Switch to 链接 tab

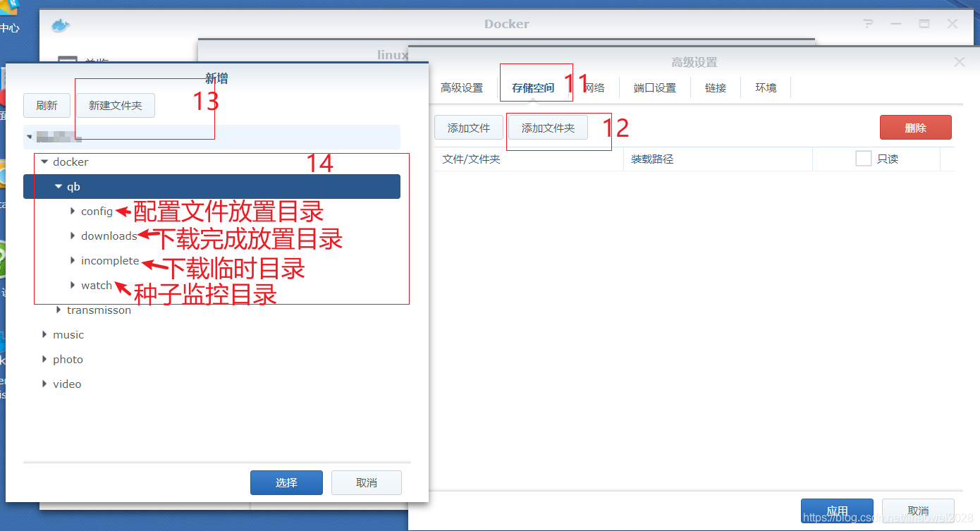(716, 88)
